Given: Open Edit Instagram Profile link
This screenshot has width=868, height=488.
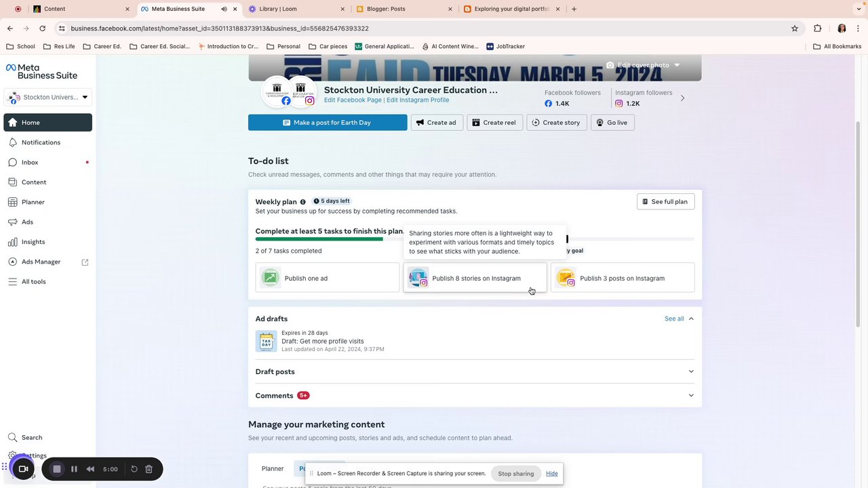Looking at the screenshot, I should click(x=418, y=100).
